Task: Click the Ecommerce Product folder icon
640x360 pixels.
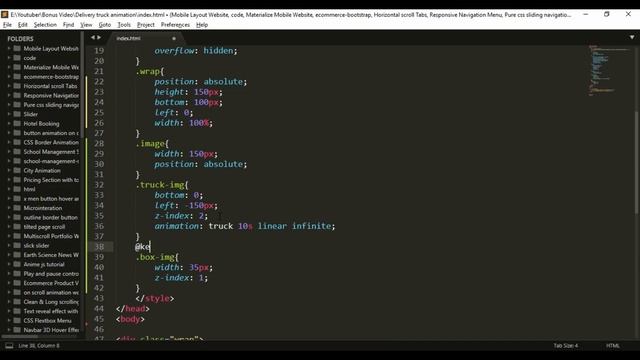Action: pyautogui.click(x=17, y=283)
